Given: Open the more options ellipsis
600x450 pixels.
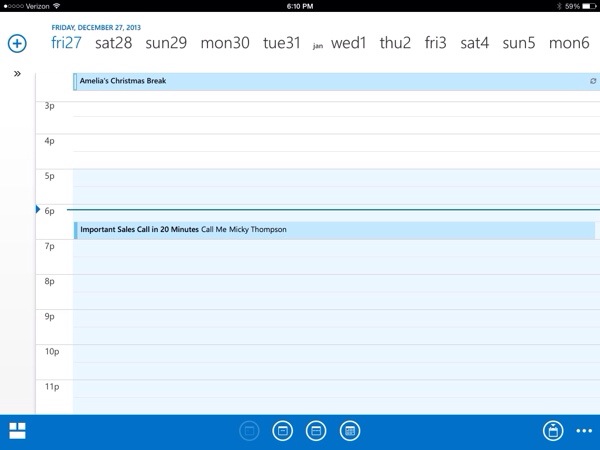Looking at the screenshot, I should [x=584, y=431].
